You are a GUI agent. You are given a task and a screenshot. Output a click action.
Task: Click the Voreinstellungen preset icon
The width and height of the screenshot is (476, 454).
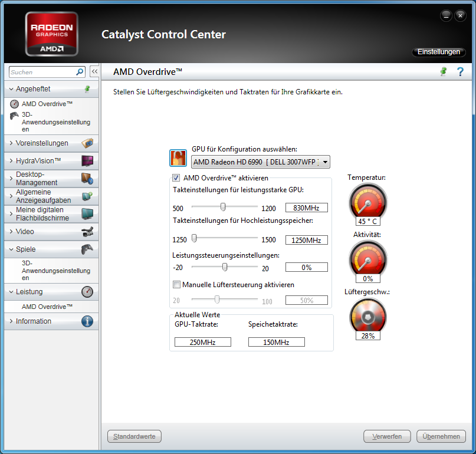[x=87, y=143]
